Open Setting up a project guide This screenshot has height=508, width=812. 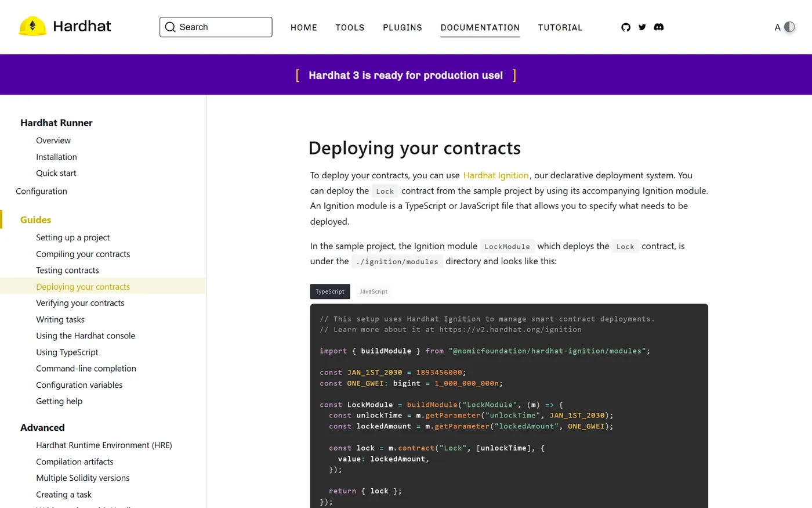point(72,237)
